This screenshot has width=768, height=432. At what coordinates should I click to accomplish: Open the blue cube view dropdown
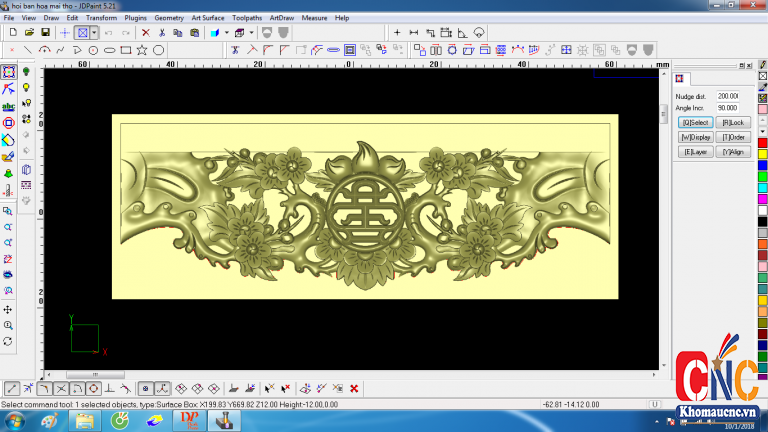pyautogui.click(x=227, y=32)
